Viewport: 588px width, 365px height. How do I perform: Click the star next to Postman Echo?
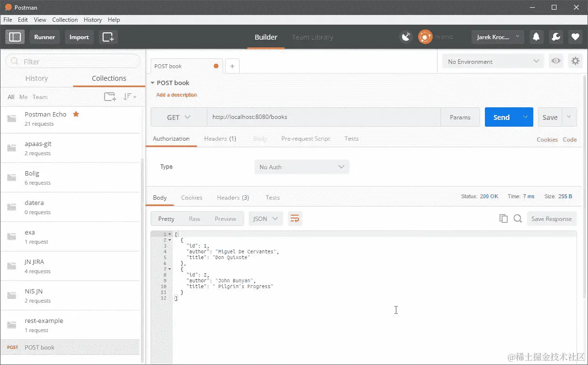point(76,114)
